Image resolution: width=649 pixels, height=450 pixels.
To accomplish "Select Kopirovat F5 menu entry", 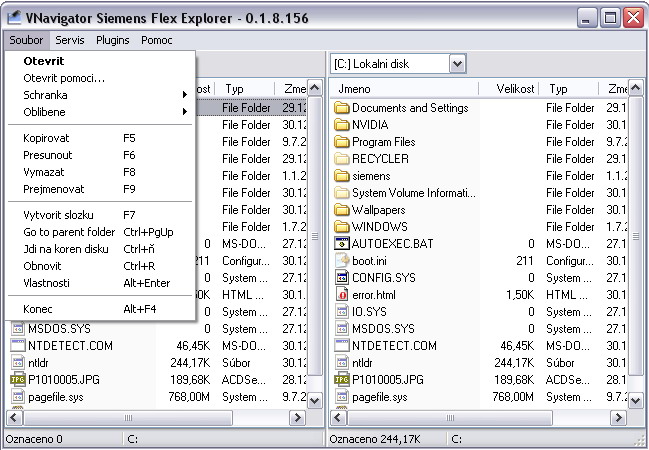I will 100,138.
